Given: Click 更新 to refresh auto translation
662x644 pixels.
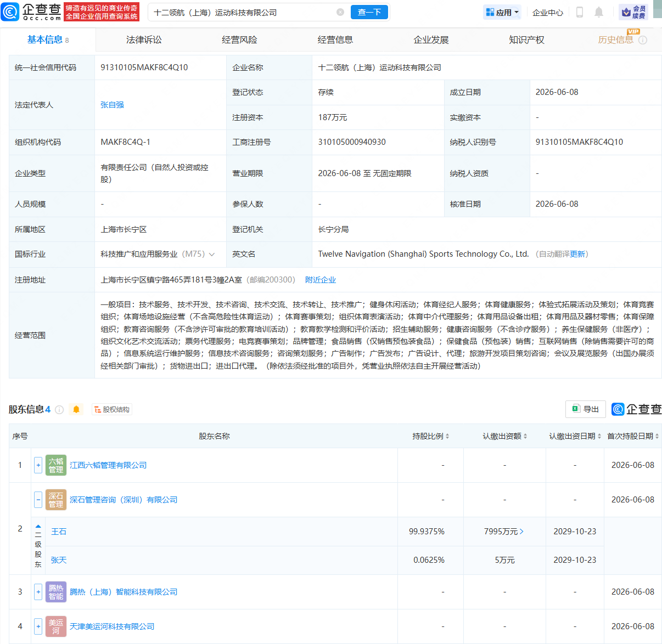Looking at the screenshot, I should coord(577,255).
